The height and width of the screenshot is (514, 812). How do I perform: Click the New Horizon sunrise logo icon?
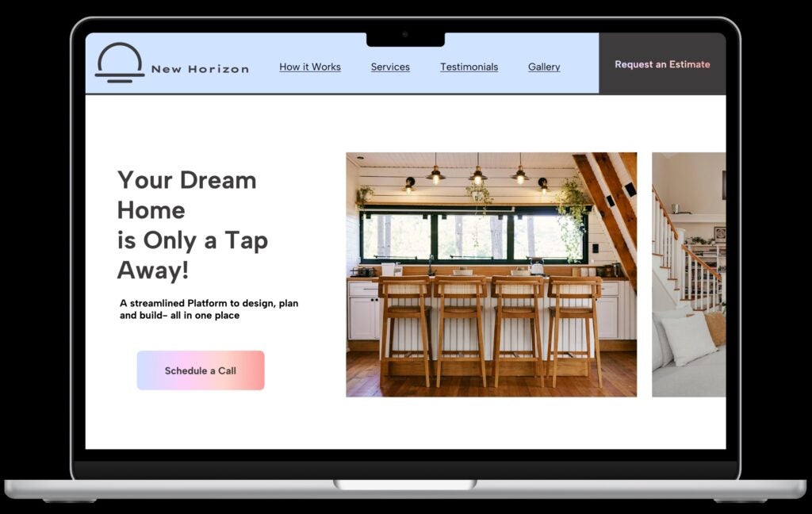pos(117,63)
